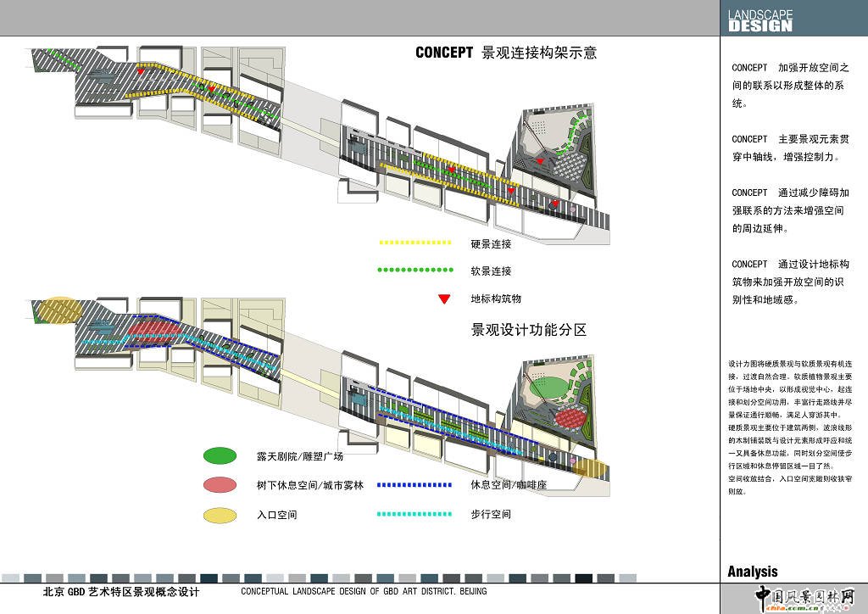868x614 pixels.
Task: Click the heading CONCEPT 景观连接构架示意
Action: [x=506, y=53]
